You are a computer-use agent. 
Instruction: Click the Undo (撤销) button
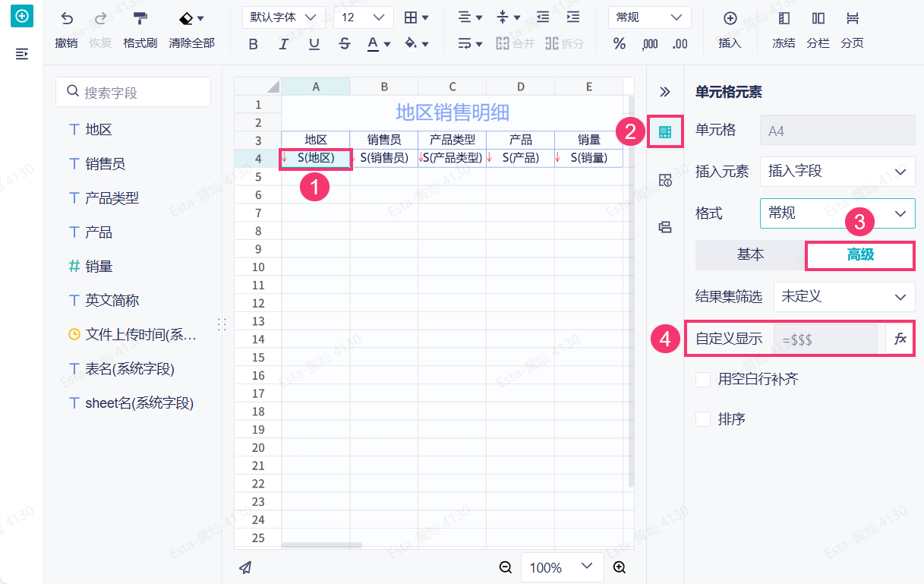67,29
